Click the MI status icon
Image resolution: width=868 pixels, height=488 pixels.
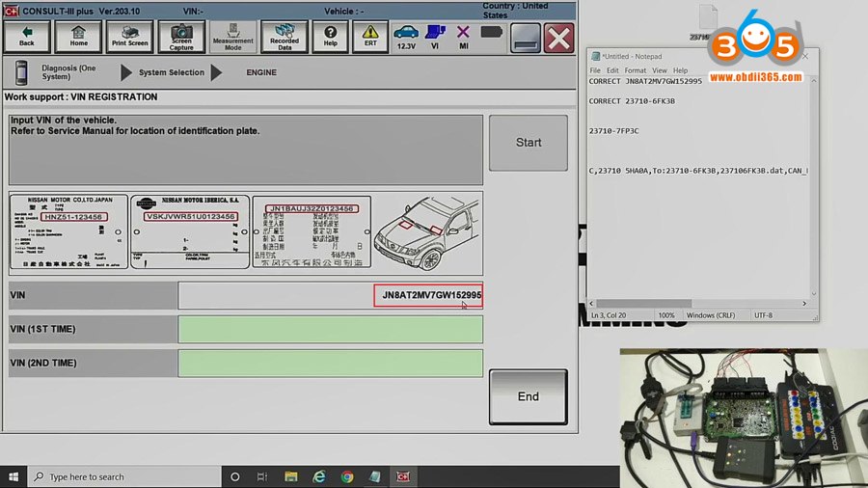tap(463, 38)
